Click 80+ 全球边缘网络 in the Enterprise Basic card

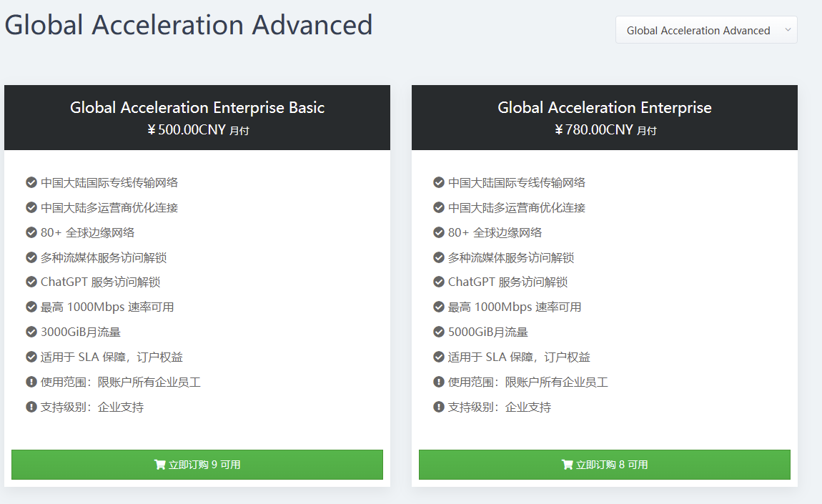click(x=87, y=232)
